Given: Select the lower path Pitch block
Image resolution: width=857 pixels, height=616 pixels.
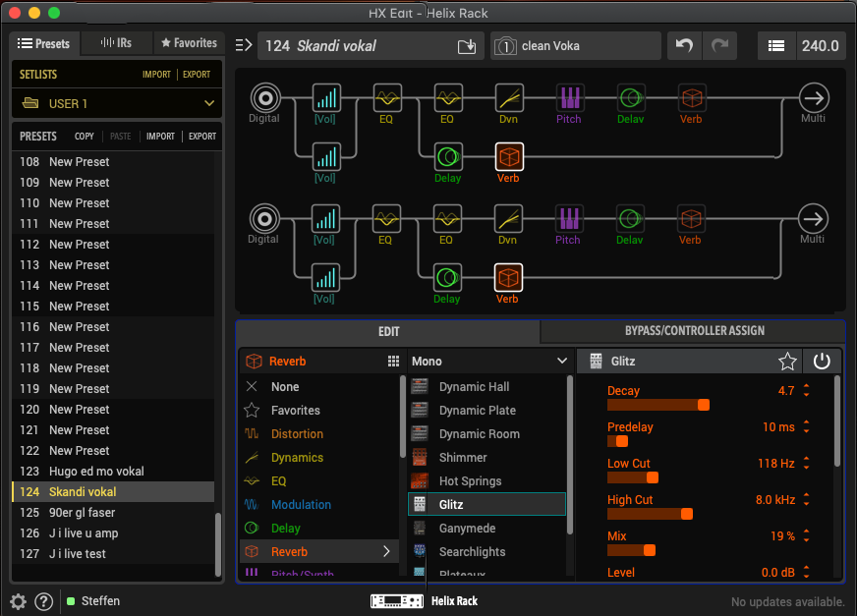Looking at the screenshot, I should (x=568, y=219).
